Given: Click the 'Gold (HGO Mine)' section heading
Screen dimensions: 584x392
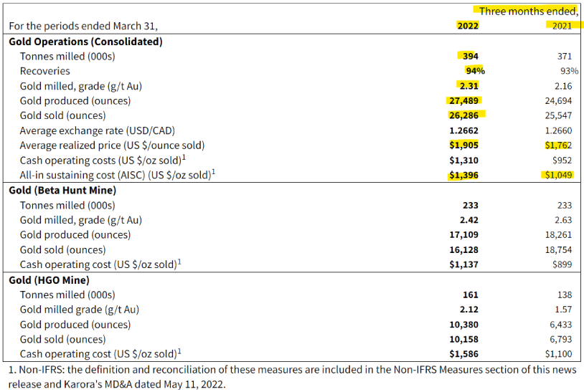Looking at the screenshot, I should [x=49, y=279].
